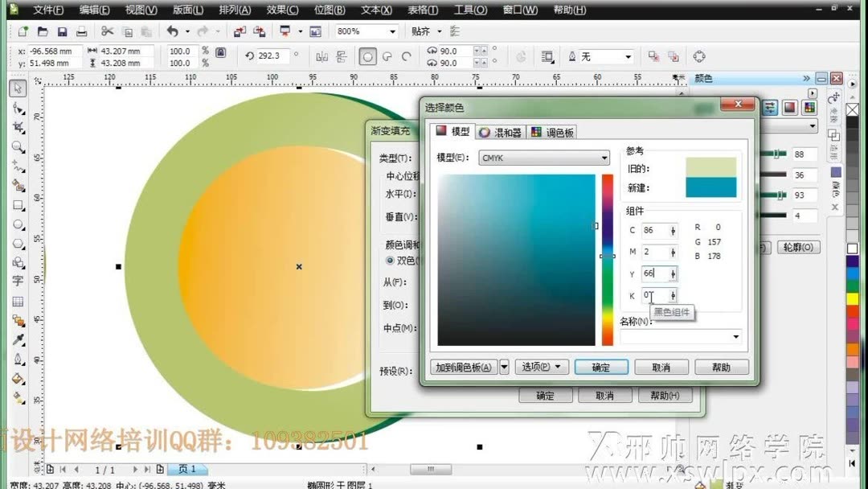Select the Shape tool
Viewport: 868px width, 489px height.
point(18,105)
